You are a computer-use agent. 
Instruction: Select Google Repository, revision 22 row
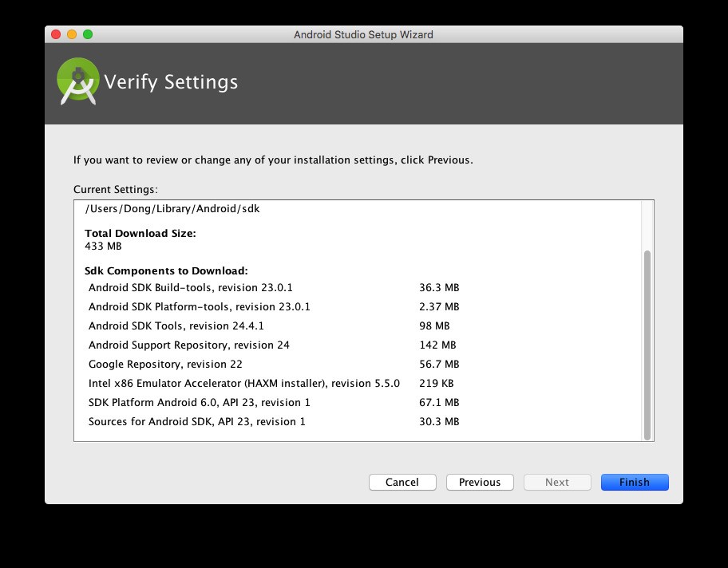(274, 365)
